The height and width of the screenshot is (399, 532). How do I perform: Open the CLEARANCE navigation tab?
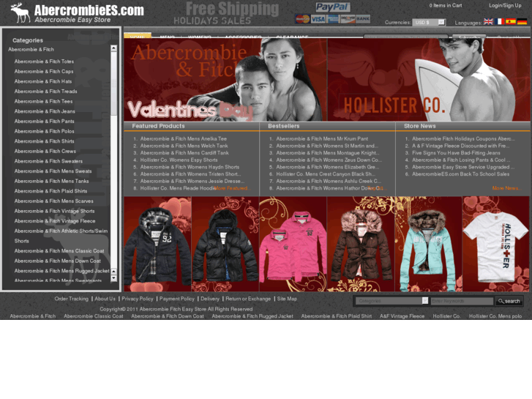tap(292, 37)
